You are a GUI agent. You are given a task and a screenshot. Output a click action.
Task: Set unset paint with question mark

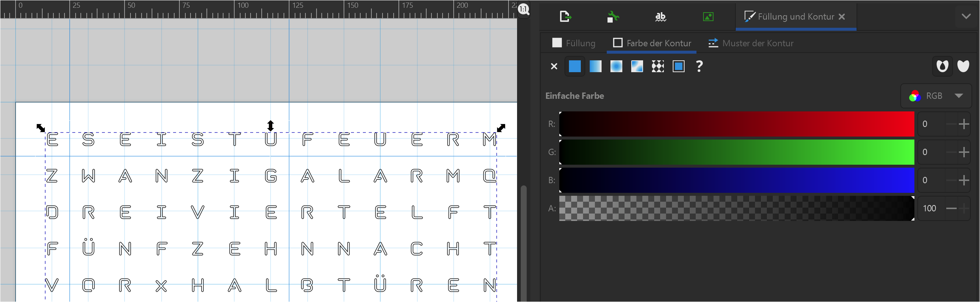pyautogui.click(x=699, y=67)
